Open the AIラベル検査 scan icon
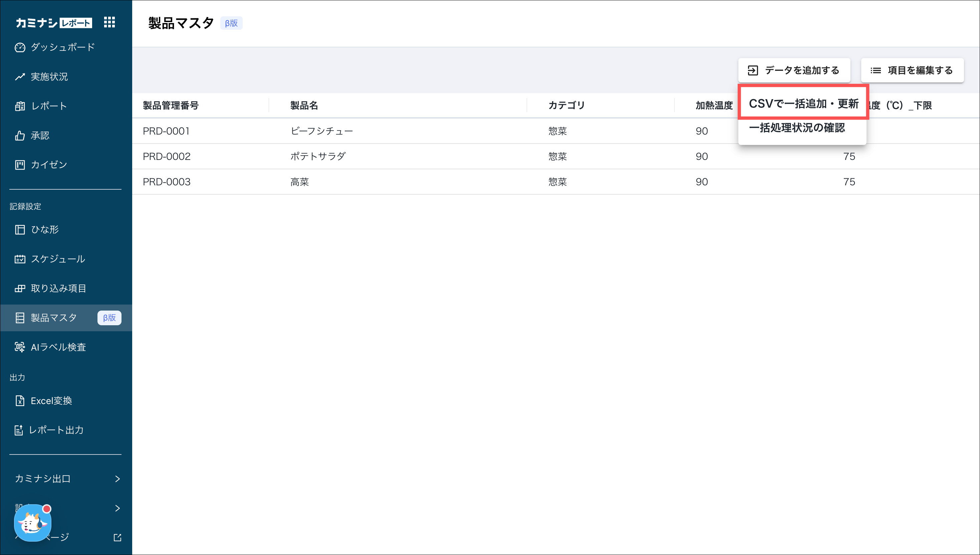The image size is (980, 555). click(x=20, y=347)
